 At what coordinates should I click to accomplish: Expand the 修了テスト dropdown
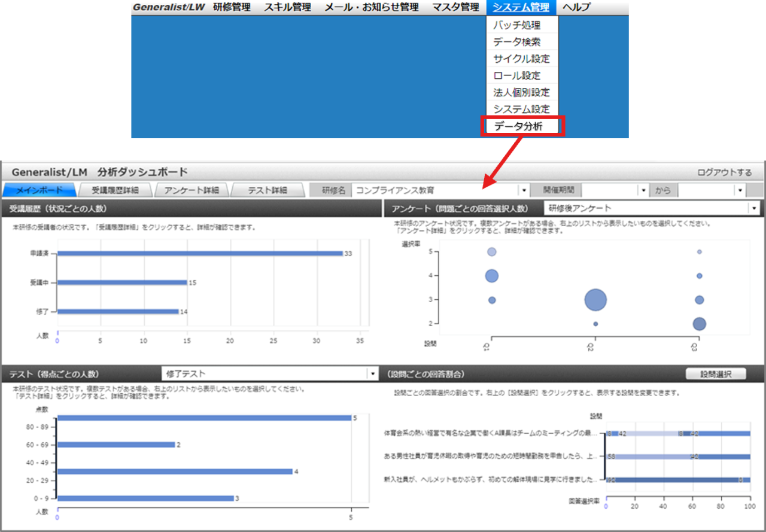[372, 373]
